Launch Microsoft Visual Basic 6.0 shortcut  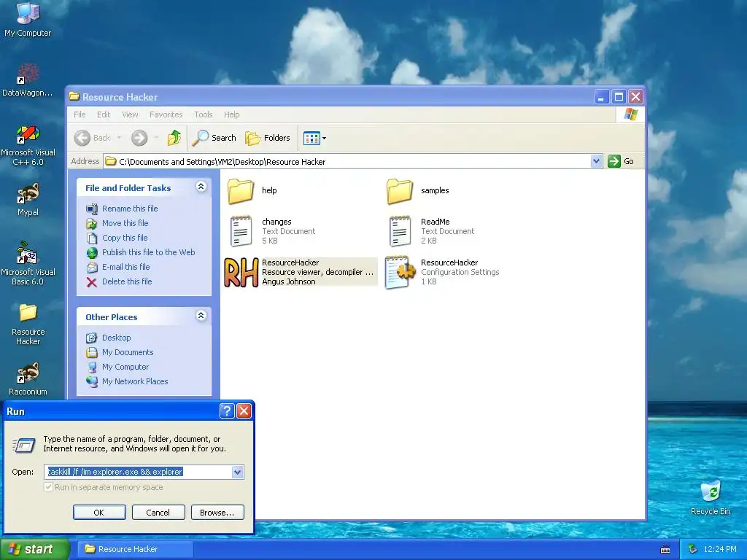28,264
